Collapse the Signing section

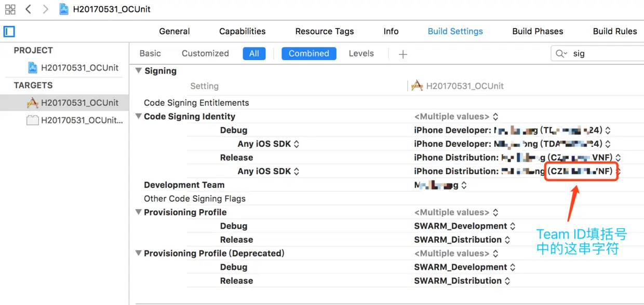tap(139, 71)
